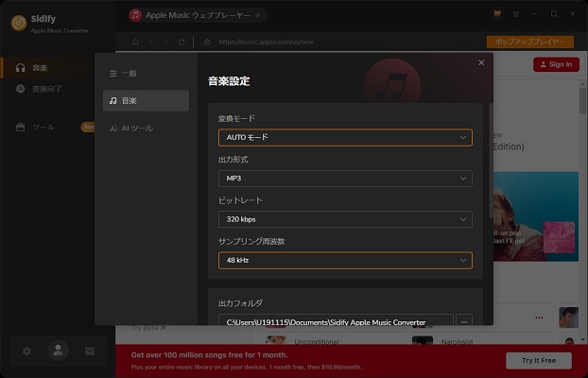Image resolution: width=588 pixels, height=378 pixels.
Task: Open the 出力形式 MP3 dropdown
Action: 345,179
